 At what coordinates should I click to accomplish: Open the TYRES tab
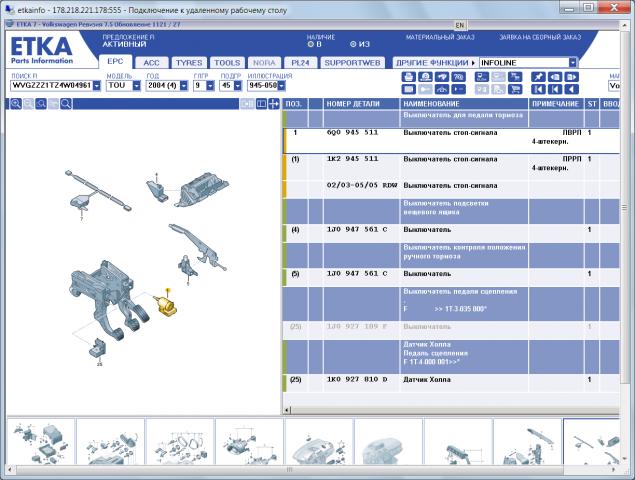189,63
